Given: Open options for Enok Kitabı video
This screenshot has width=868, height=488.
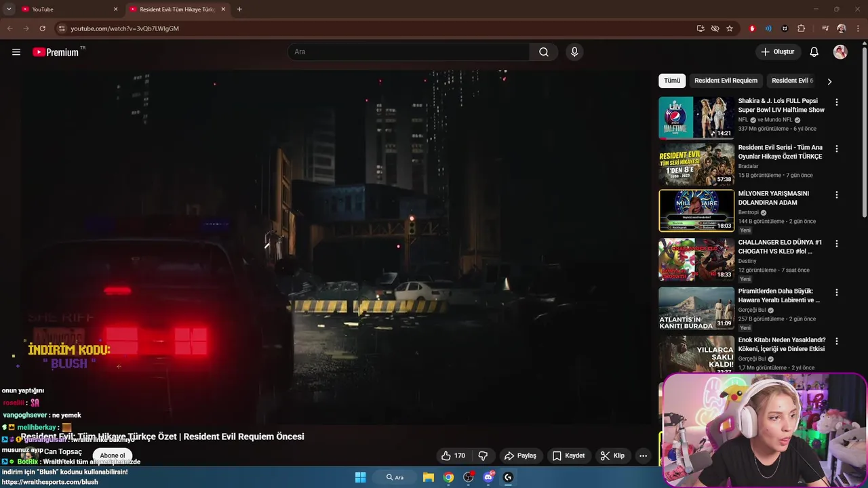Looking at the screenshot, I should point(836,341).
